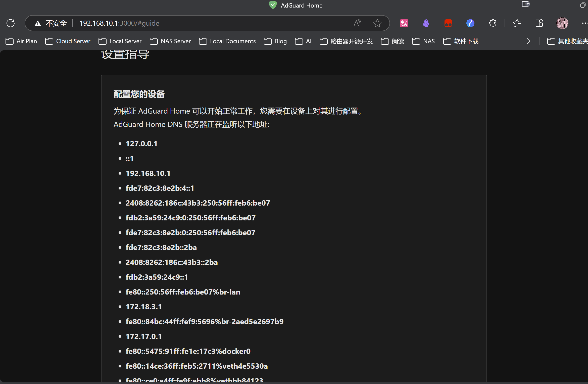Click the 2408:8262:186c:43b3::2ba entry
This screenshot has width=588, height=384.
click(x=172, y=262)
